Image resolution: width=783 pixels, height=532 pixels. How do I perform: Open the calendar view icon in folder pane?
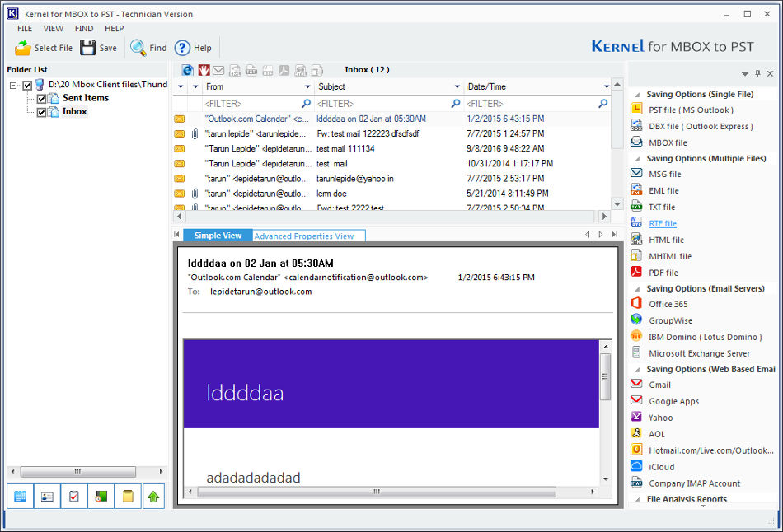coord(20,497)
